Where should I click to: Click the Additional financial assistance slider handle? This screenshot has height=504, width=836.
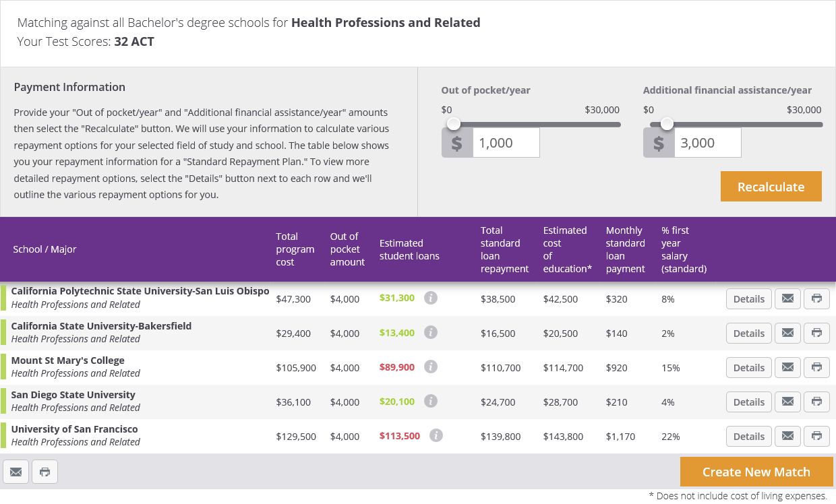pos(667,124)
